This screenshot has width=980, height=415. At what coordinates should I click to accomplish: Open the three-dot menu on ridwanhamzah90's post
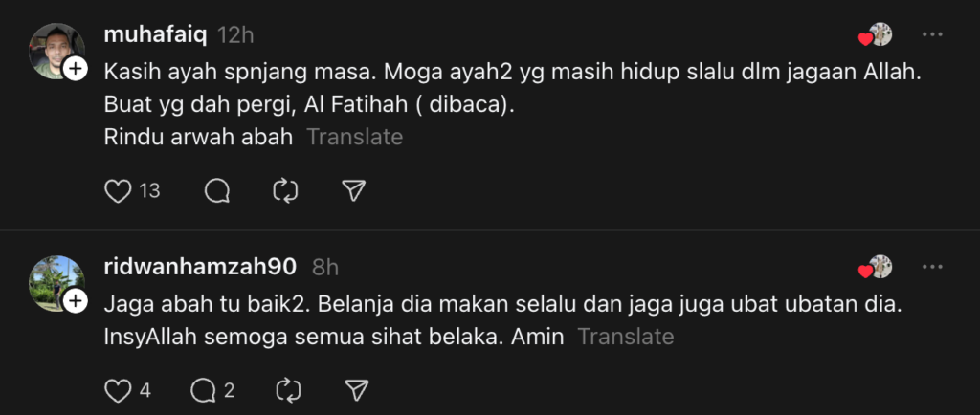point(932,267)
